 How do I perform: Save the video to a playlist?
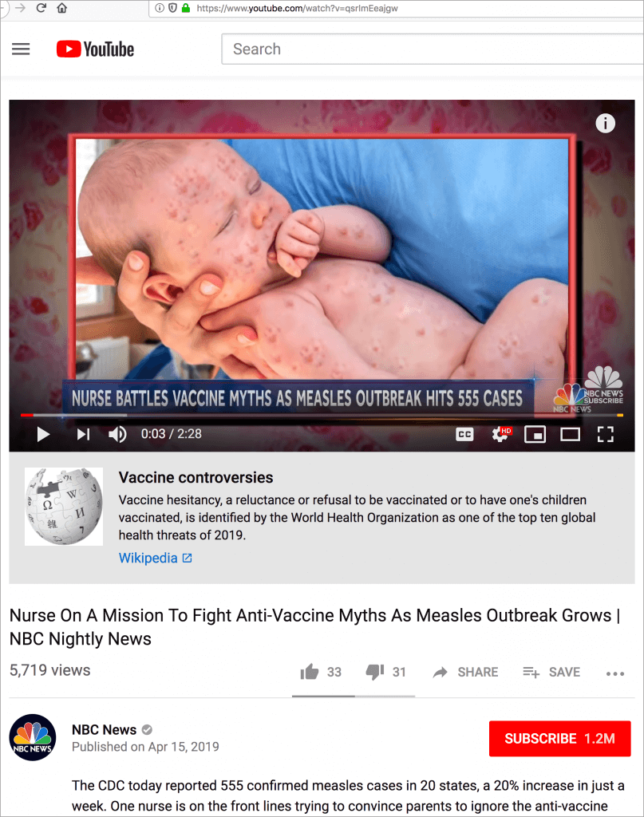[x=551, y=672]
